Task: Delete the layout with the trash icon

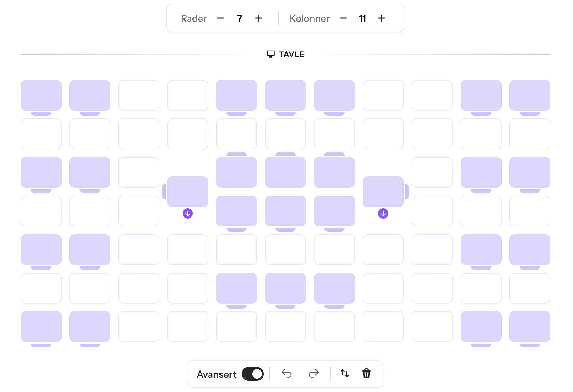Action: [367, 374]
